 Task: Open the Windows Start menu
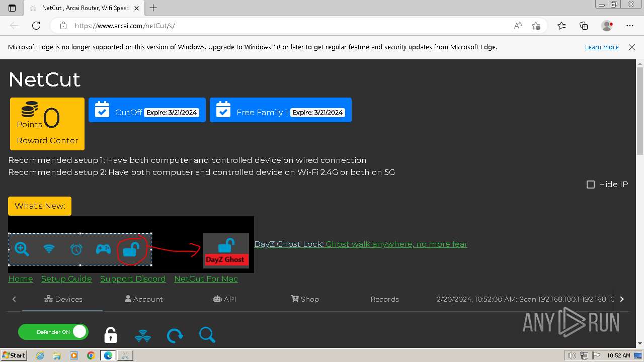tap(14, 355)
